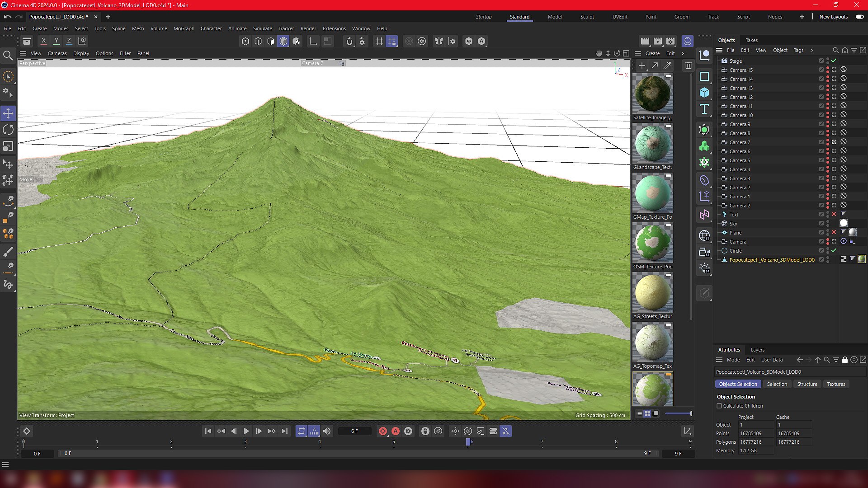Toggle the Text object's red X enable mark
This screenshot has width=868, height=488.
pyautogui.click(x=834, y=214)
